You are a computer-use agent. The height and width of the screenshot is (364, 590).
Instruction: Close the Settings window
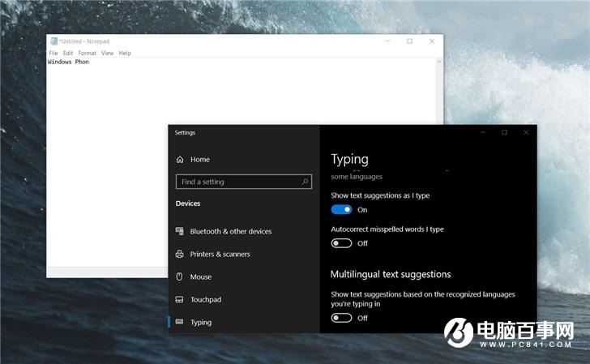526,132
